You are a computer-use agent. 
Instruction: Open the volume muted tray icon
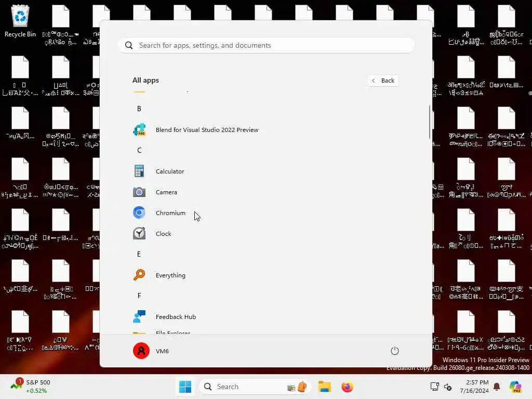pos(448,387)
